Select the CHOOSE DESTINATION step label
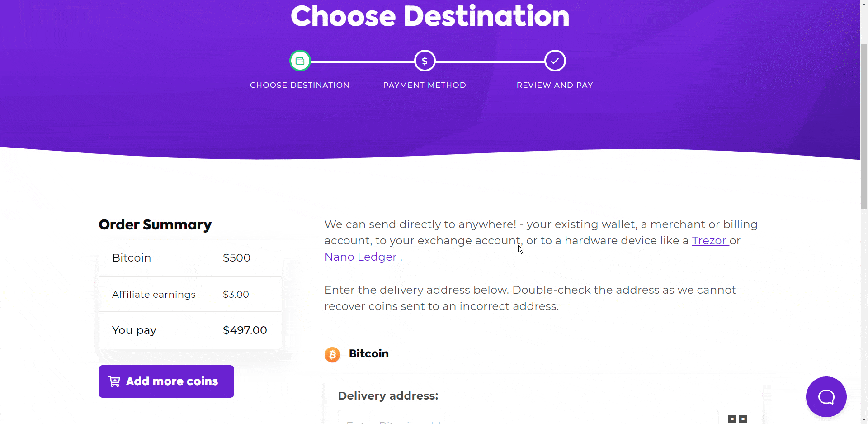This screenshot has height=424, width=868. tap(300, 85)
